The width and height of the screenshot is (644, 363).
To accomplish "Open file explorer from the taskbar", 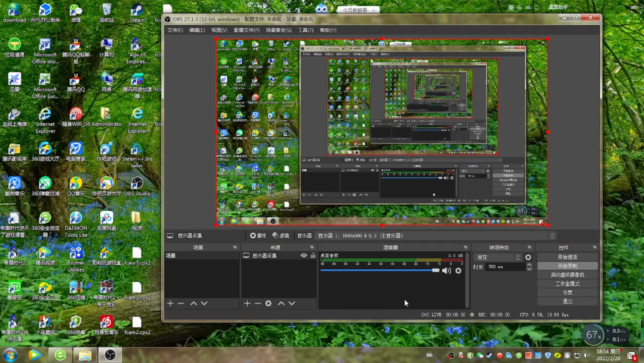I will (85, 355).
